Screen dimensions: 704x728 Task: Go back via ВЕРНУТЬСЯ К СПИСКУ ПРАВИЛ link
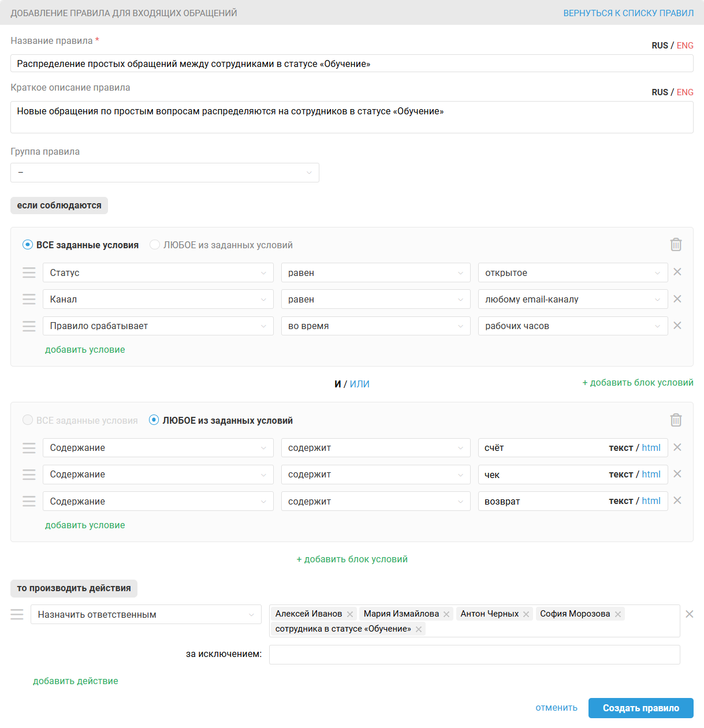(x=628, y=13)
